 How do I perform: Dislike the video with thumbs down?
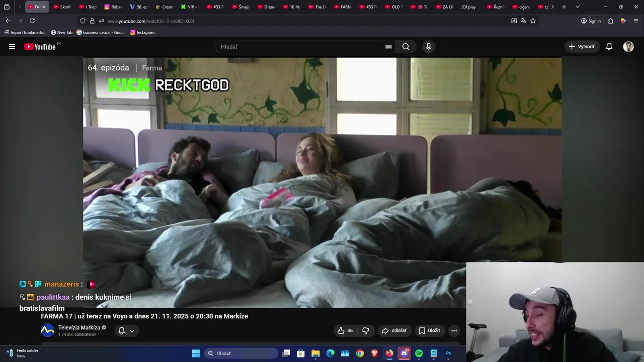(x=366, y=331)
